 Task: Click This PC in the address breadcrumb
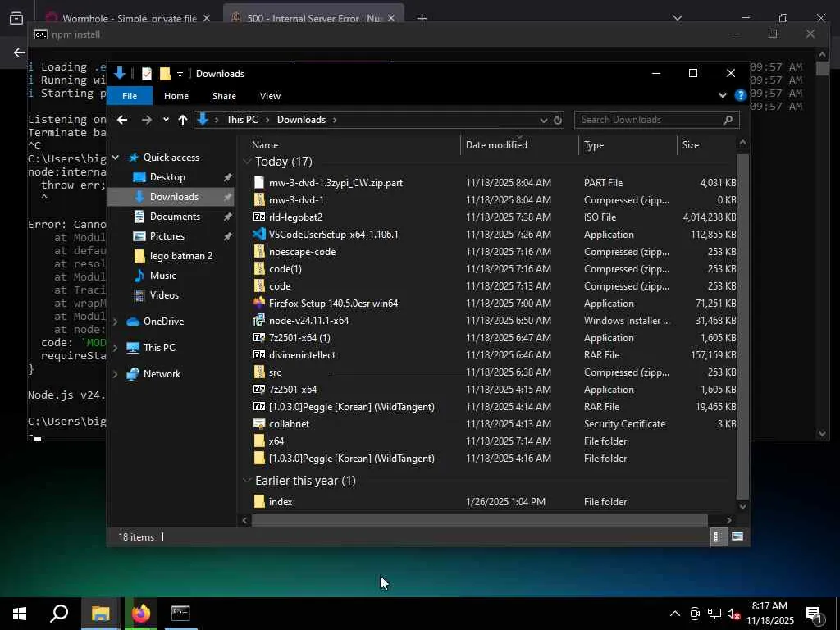coord(242,120)
